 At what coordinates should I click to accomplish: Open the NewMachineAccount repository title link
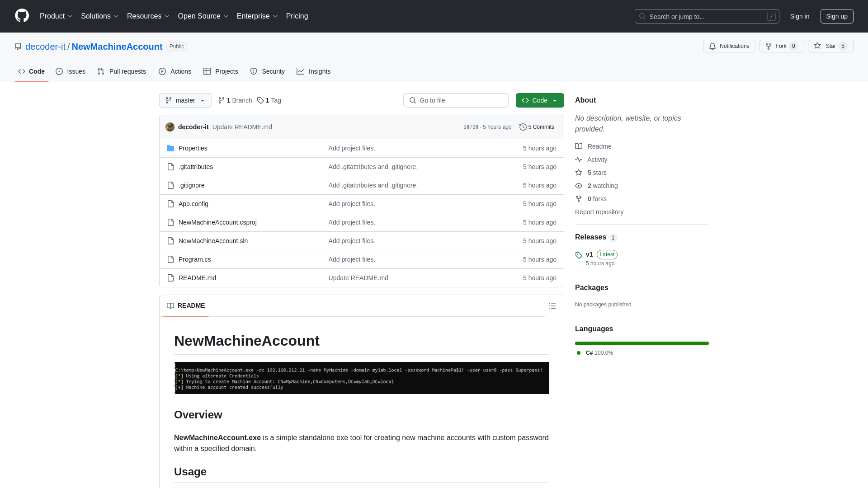tap(117, 47)
